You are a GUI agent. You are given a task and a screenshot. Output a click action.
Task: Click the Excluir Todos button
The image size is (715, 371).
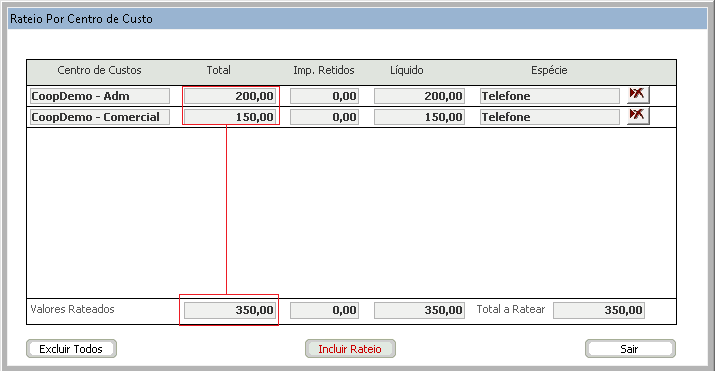71,349
